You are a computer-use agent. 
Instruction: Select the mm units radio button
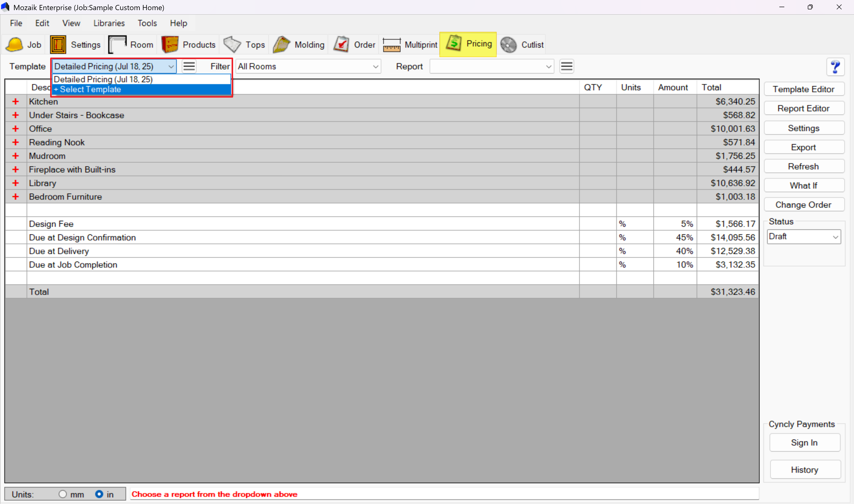tap(63, 494)
